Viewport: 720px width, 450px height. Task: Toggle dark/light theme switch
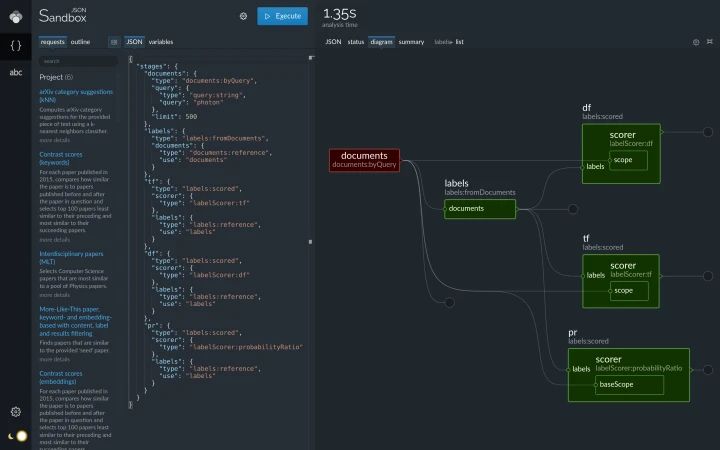[x=18, y=436]
